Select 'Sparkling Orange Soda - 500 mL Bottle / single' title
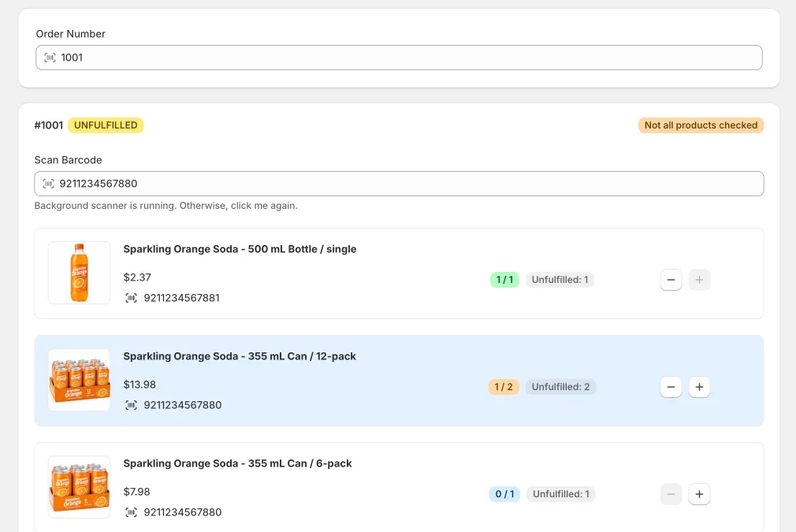This screenshot has height=532, width=796. pos(240,249)
